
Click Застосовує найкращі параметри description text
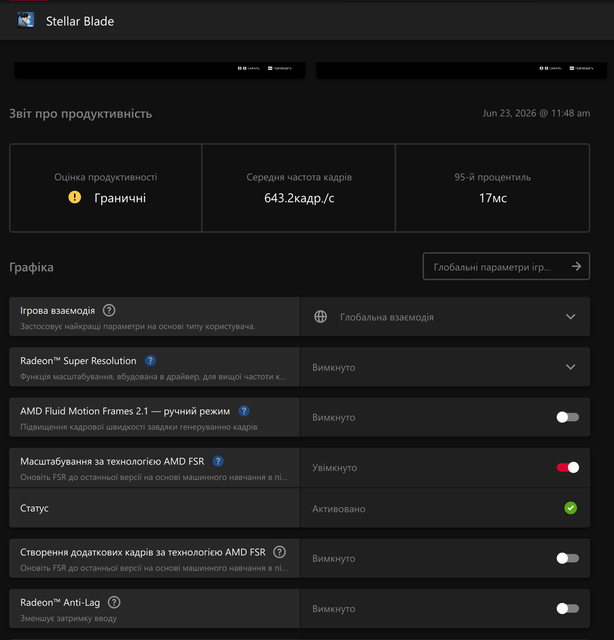[x=138, y=326]
